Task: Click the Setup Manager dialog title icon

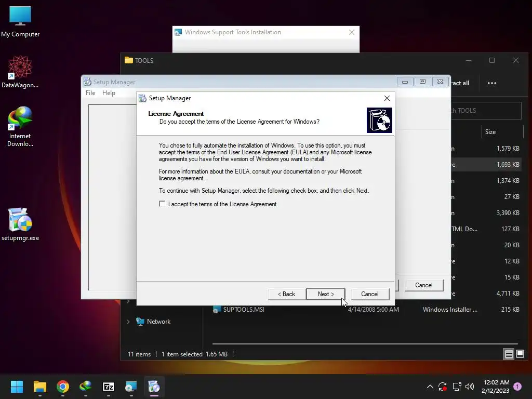Action: tap(142, 98)
